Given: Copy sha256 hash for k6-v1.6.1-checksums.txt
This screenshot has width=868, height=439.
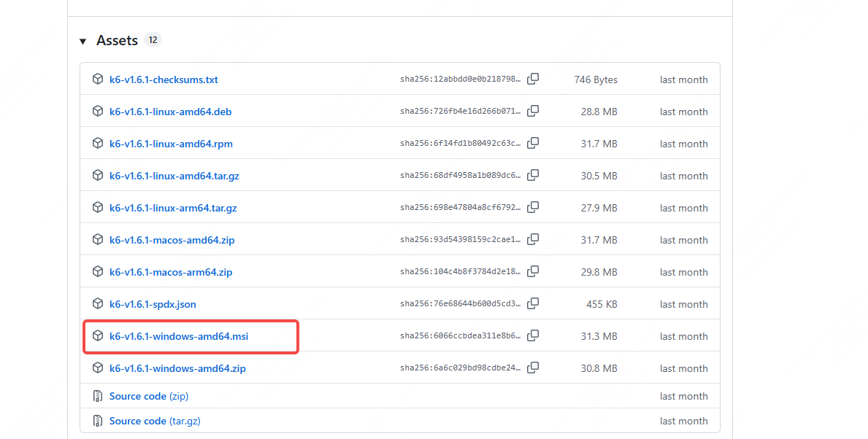Looking at the screenshot, I should pyautogui.click(x=533, y=79).
